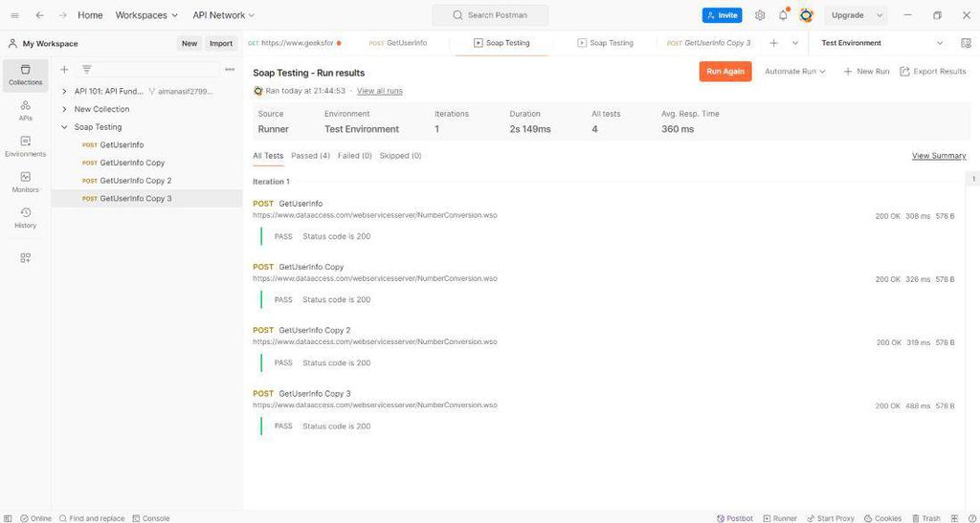Switch to the Failed (0) tab

tap(355, 156)
